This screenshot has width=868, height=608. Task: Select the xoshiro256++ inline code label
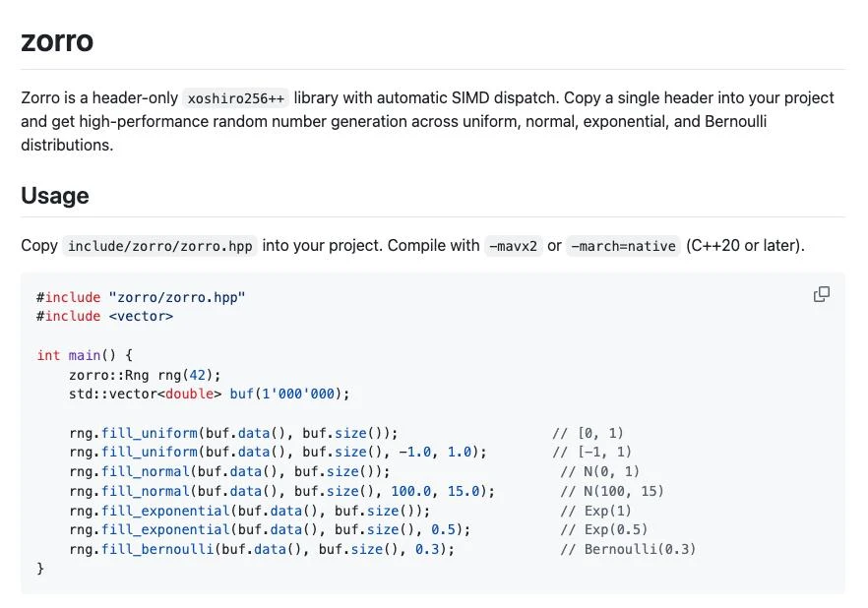[236, 98]
